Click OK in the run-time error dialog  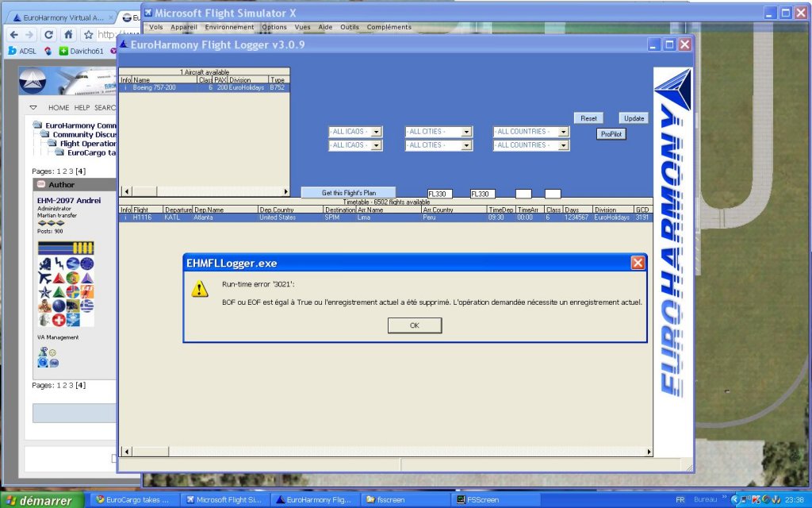[414, 325]
